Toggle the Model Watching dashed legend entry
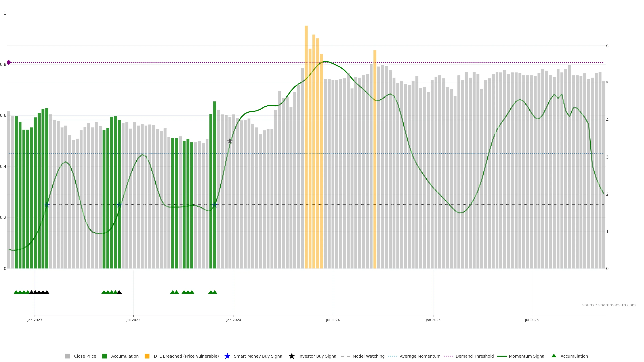This screenshot has width=644, height=362. [x=345, y=356]
